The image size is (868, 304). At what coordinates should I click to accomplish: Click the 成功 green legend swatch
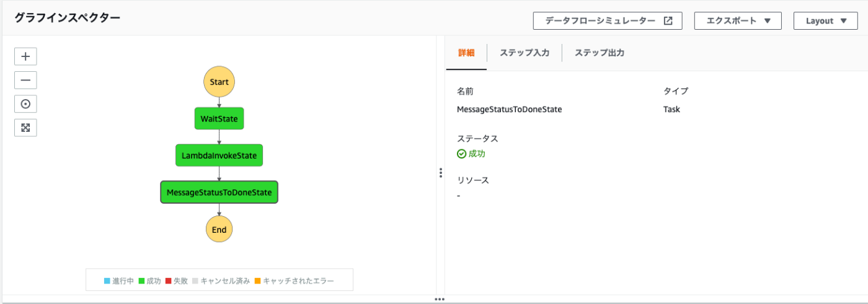(x=141, y=281)
